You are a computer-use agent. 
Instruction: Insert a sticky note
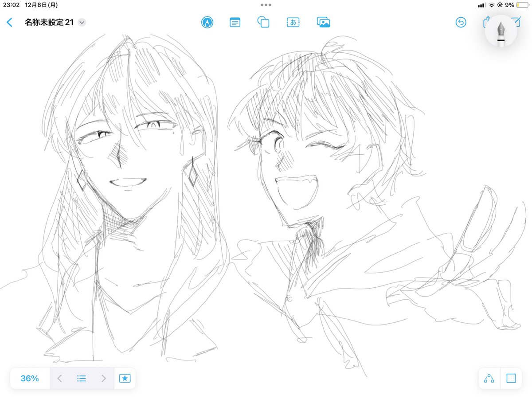(235, 22)
